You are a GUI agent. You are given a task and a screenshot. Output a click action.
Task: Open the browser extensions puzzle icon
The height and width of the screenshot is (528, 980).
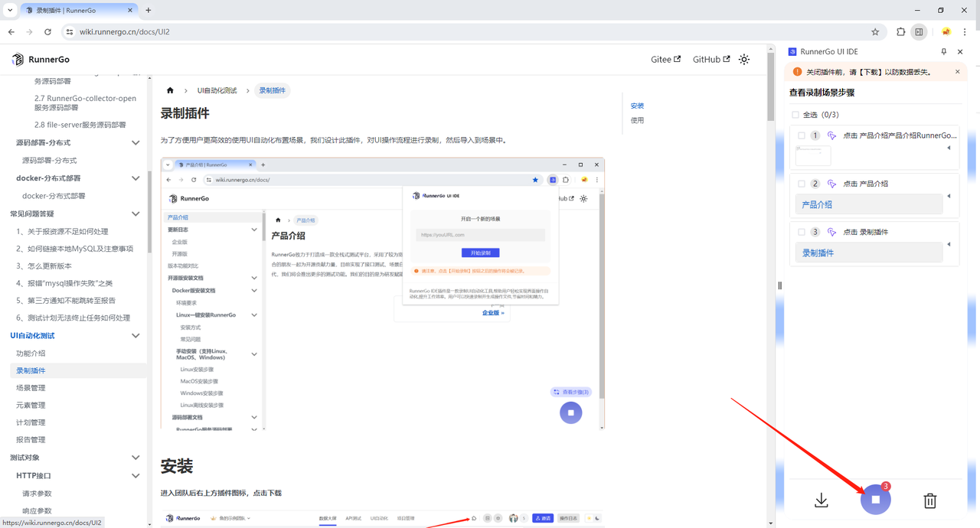click(900, 32)
